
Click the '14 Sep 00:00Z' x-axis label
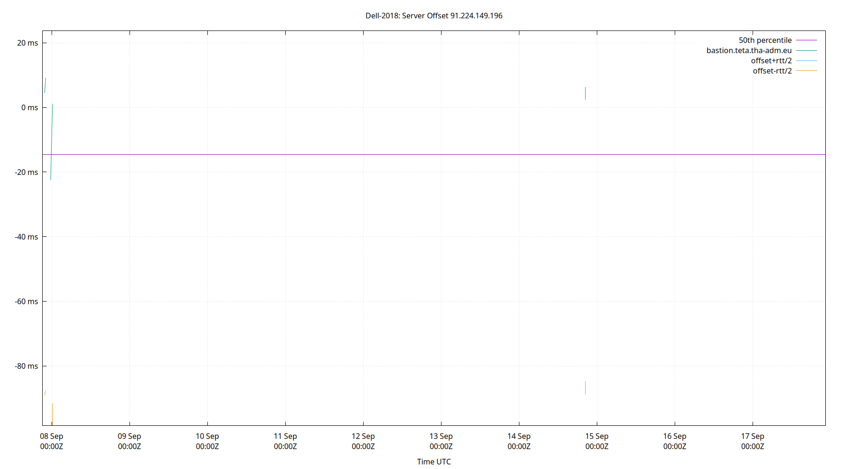[x=519, y=441]
